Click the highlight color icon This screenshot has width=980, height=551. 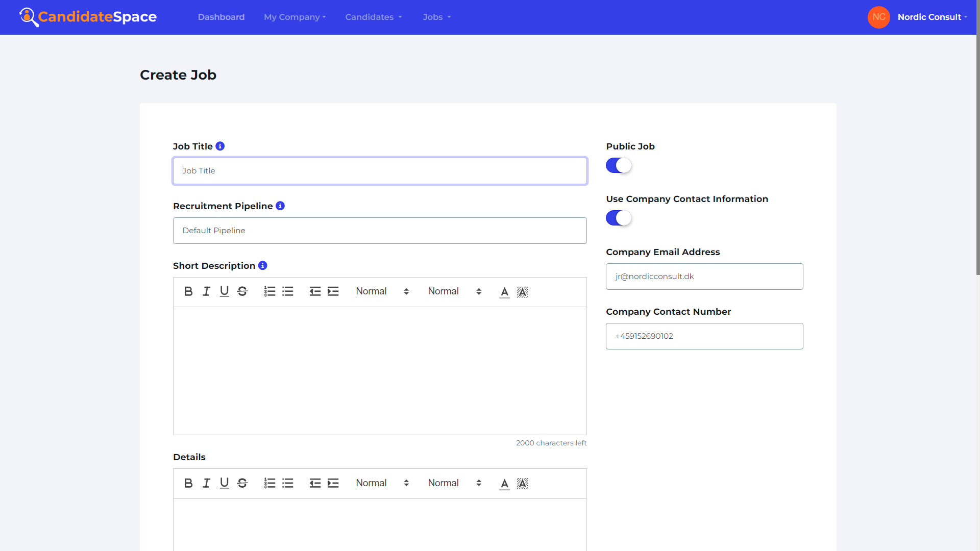click(x=522, y=292)
